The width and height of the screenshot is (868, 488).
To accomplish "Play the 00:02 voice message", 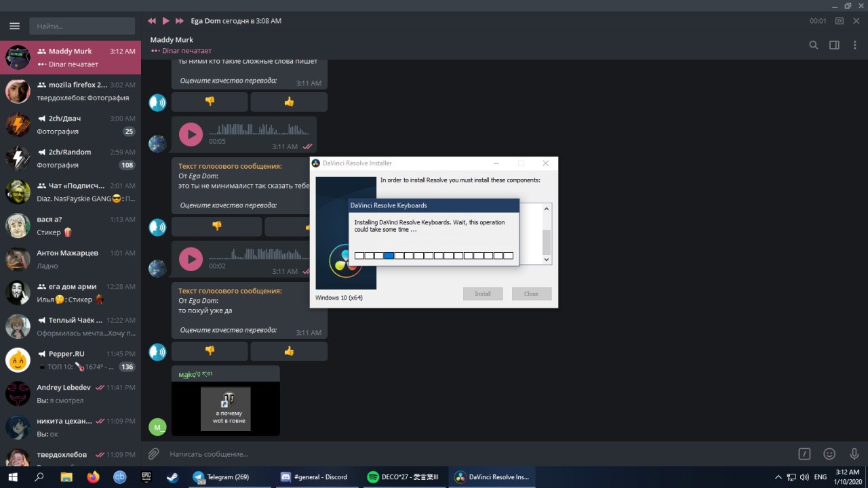I will pyautogui.click(x=191, y=259).
